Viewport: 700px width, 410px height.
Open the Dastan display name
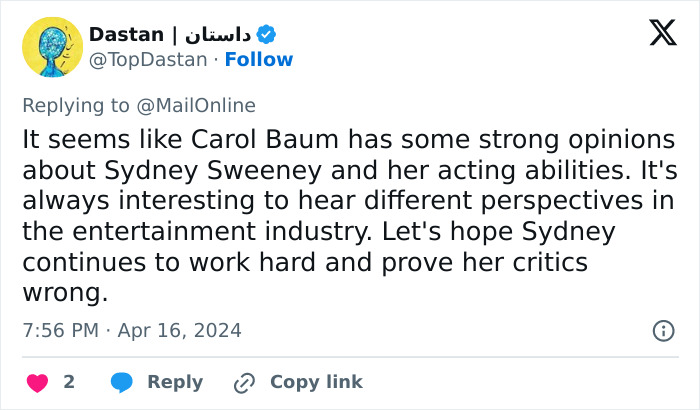(x=126, y=35)
